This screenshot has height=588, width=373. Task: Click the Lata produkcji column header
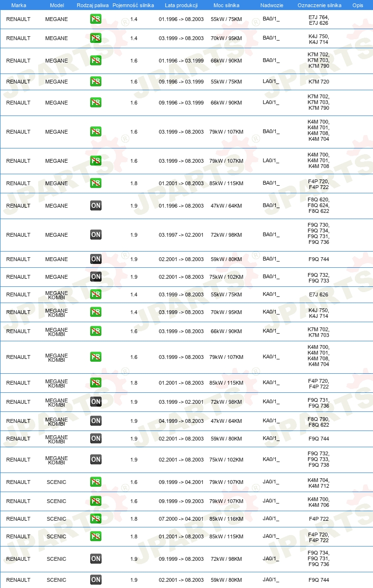pyautogui.click(x=181, y=5)
